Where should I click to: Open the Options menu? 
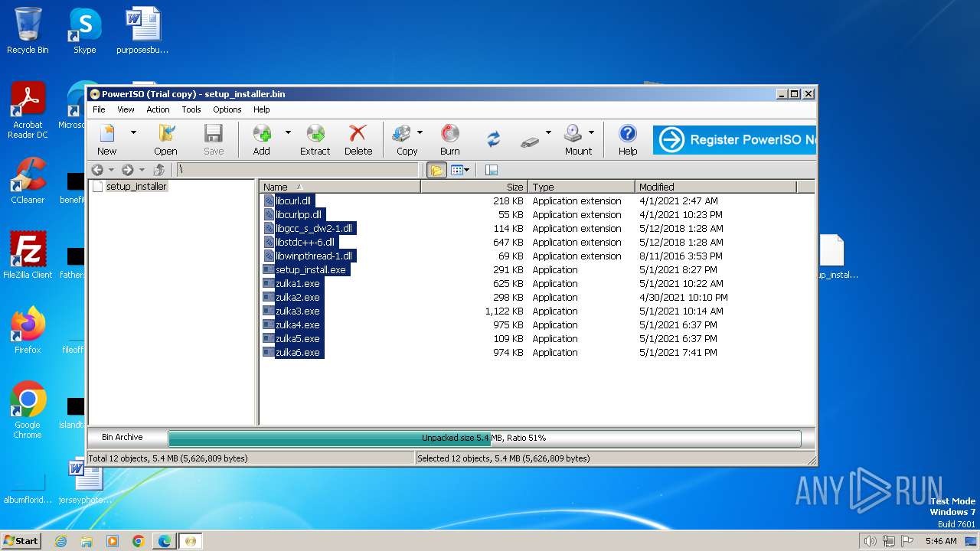tap(227, 109)
